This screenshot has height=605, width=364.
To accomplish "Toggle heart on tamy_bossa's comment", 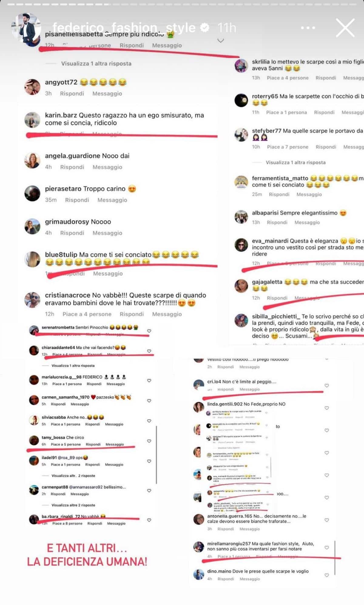I will pos(149,441).
